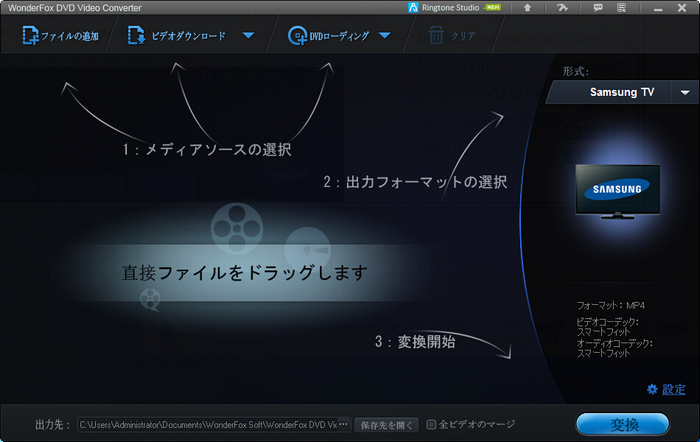Expand the ビデオダウンロード dropdown arrow
This screenshot has width=700, height=442.
[249, 36]
